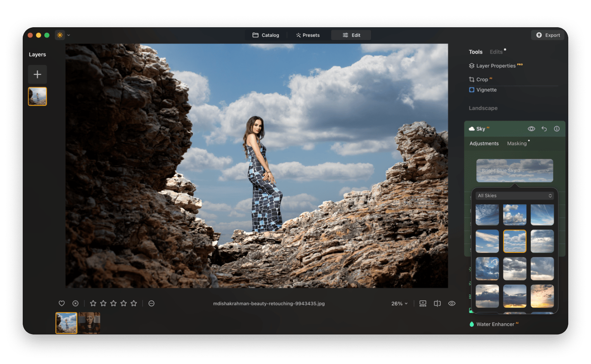Select the Edit tab
This screenshot has width=591, height=364.
click(x=351, y=35)
